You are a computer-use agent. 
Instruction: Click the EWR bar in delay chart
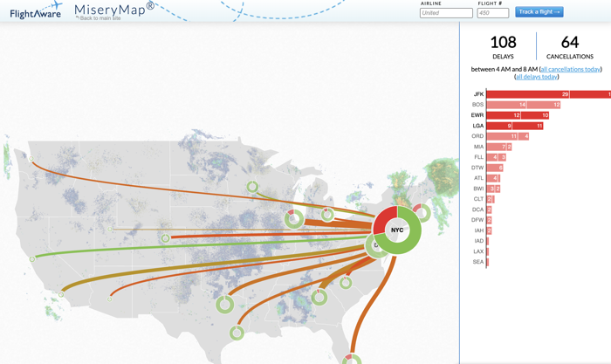[518, 115]
